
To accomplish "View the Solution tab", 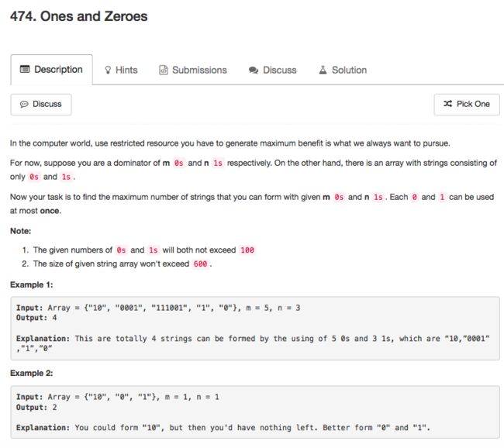I will [343, 70].
